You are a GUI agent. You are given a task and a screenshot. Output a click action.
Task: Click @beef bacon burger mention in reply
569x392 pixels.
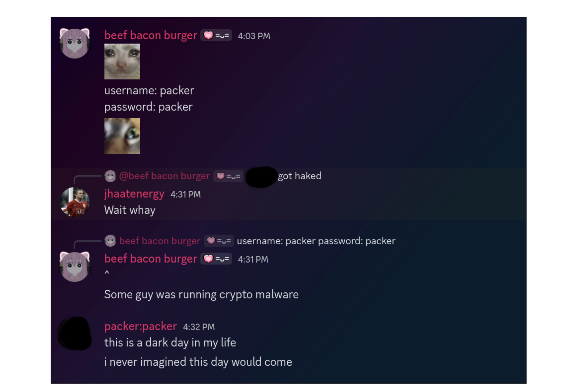click(x=164, y=176)
